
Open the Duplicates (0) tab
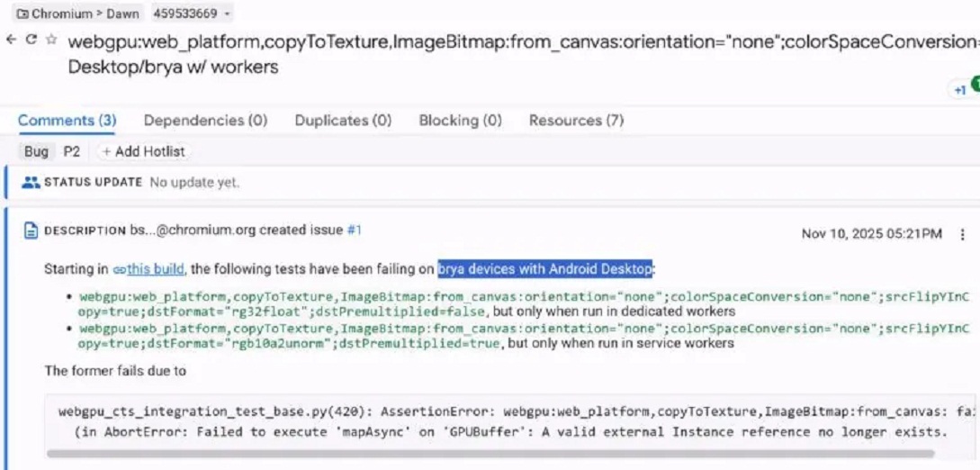(343, 120)
